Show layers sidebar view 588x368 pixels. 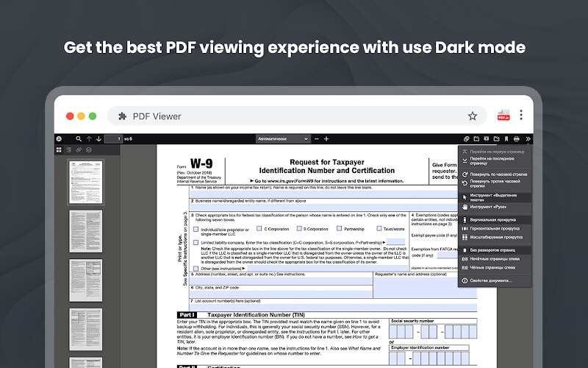coord(89,150)
